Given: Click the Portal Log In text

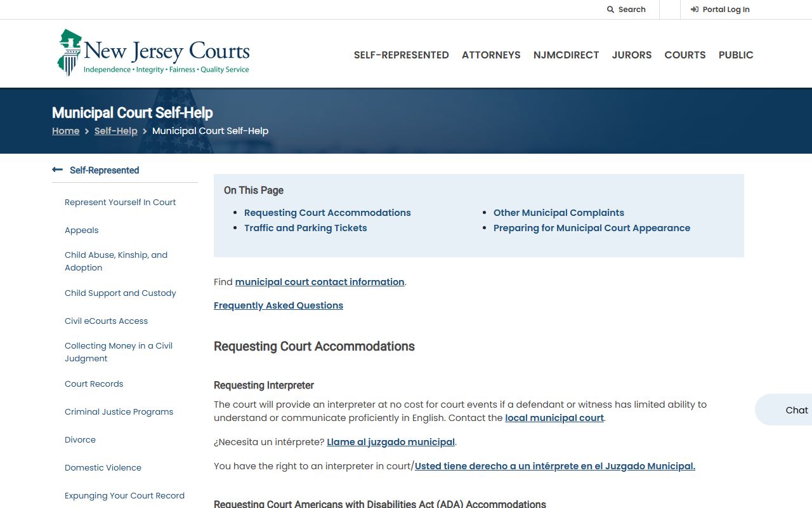Looking at the screenshot, I should (x=726, y=10).
